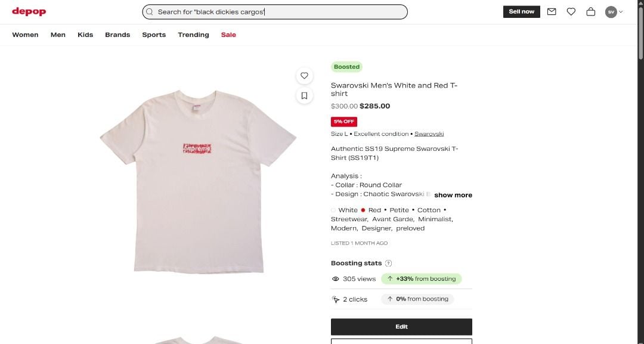Click the search magnifier icon

(x=150, y=12)
